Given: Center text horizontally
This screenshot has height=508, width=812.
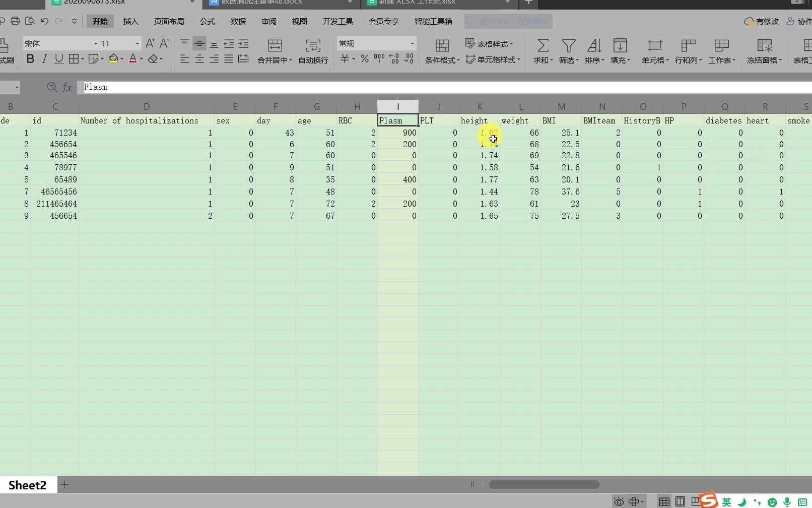Looking at the screenshot, I should click(x=199, y=59).
